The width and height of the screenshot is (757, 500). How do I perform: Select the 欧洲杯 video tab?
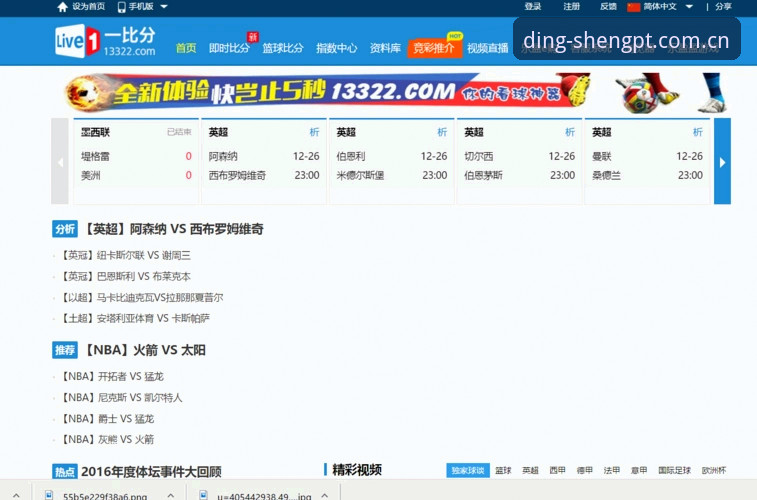pos(714,471)
